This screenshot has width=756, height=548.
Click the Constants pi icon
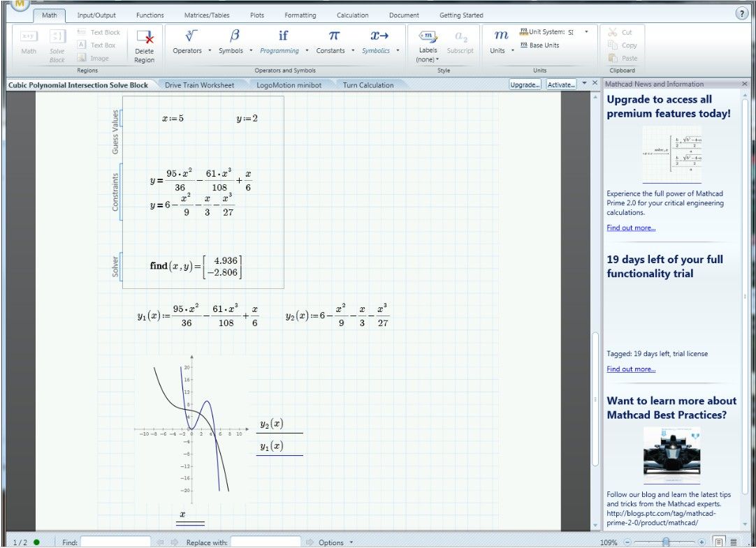pos(334,36)
